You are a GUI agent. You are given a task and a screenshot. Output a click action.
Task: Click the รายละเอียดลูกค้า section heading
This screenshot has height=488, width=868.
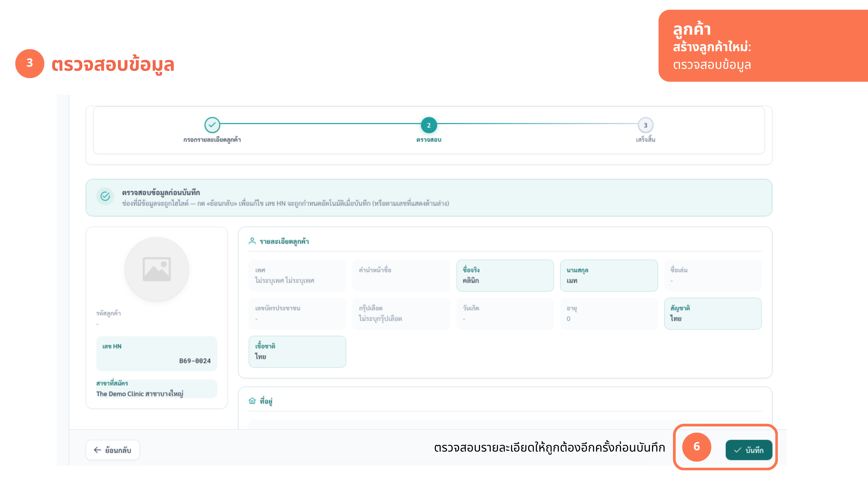284,241
